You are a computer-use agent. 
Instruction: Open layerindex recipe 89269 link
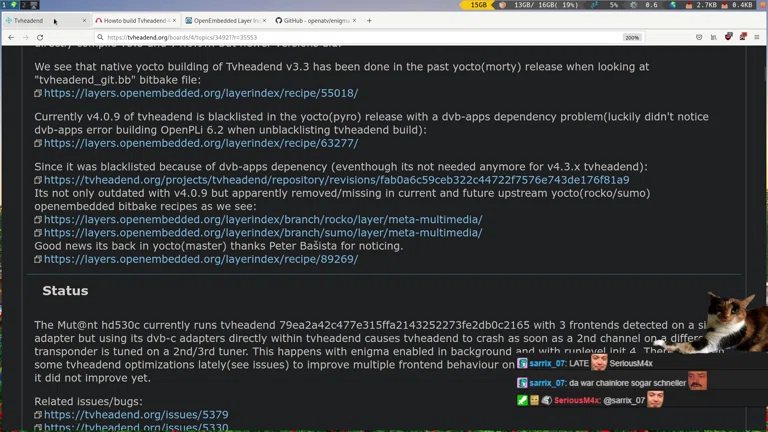pyautogui.click(x=200, y=259)
